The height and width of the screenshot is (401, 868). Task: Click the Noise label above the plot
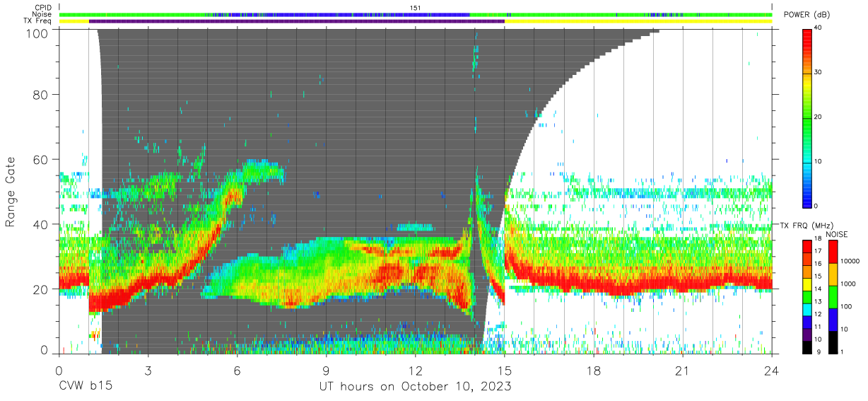pos(42,14)
